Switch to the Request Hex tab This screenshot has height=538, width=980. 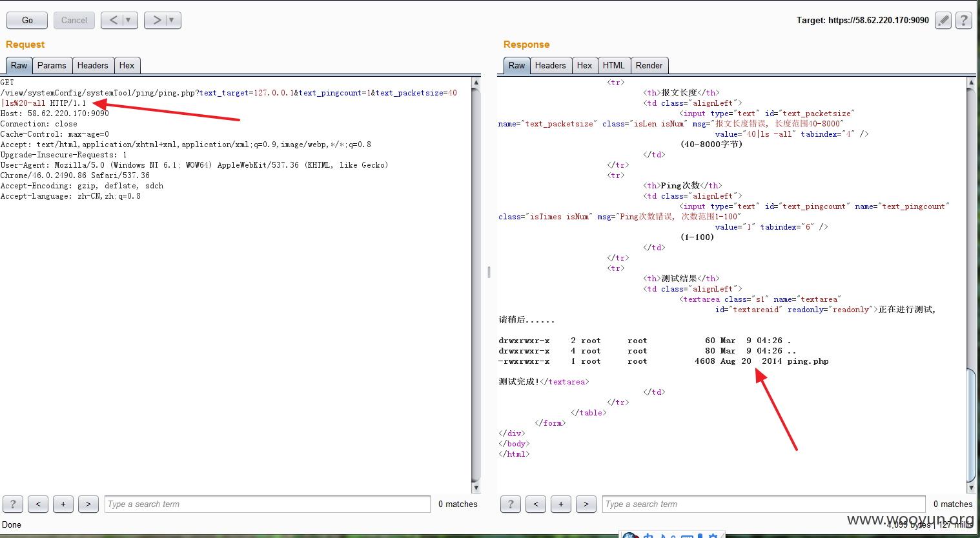tap(127, 65)
